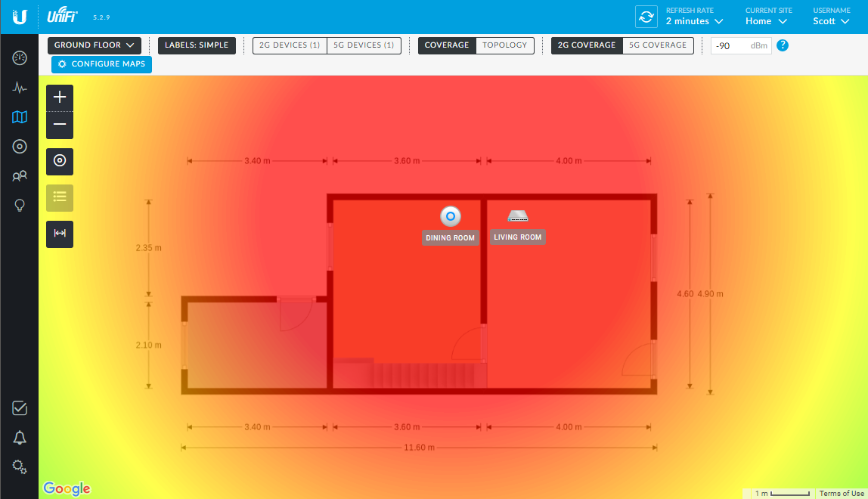Viewport: 868px width, 499px height.
Task: Select the Map view icon in sidebar
Action: [20, 117]
